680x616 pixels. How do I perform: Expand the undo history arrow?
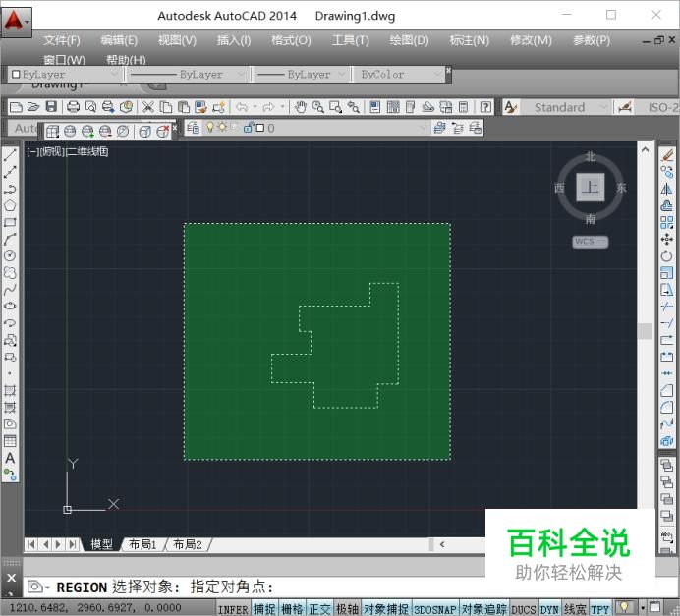click(x=255, y=107)
